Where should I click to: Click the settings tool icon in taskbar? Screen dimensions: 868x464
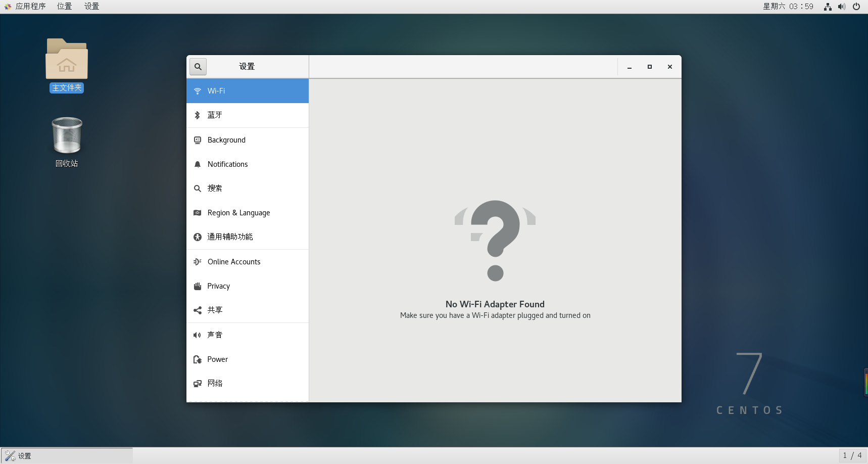coord(10,456)
